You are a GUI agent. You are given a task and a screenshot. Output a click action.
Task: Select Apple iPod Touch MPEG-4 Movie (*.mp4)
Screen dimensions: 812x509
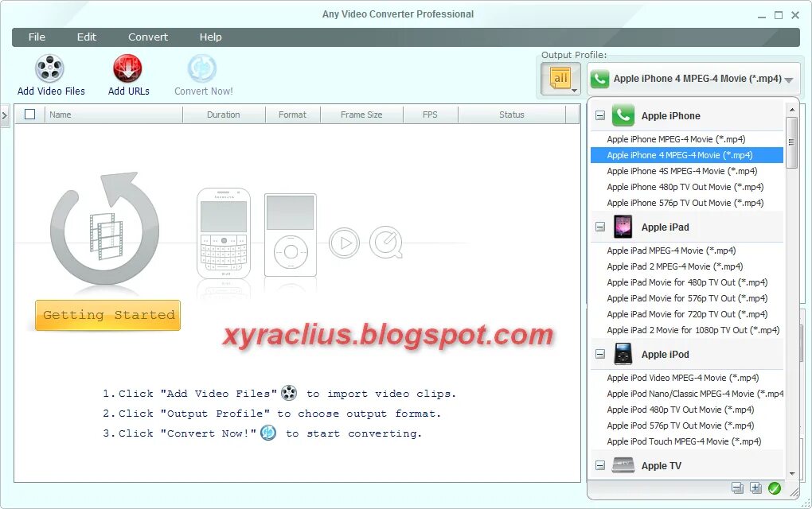tap(687, 441)
